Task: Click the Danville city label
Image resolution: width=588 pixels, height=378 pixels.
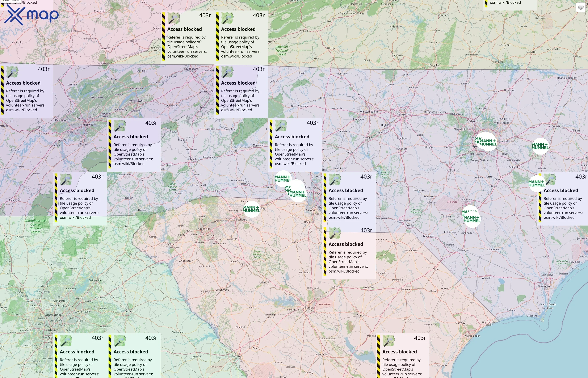Action: point(434,65)
